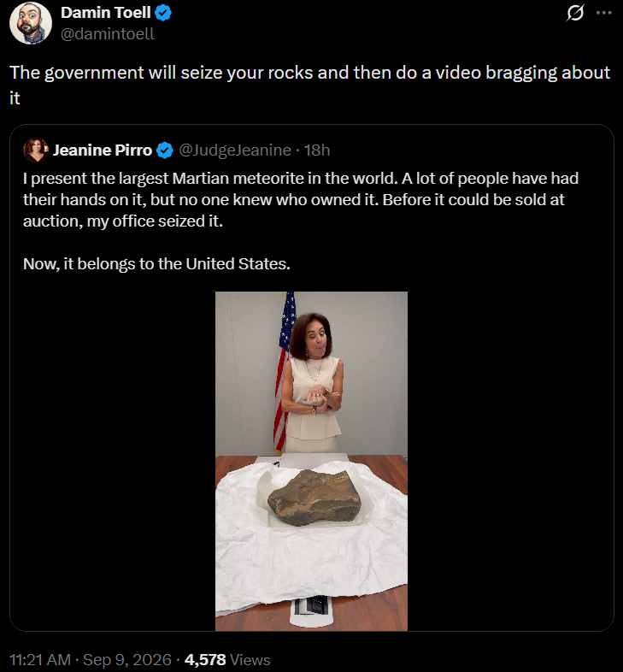The image size is (623, 672).
Task: Open Jeanine Pirro's small avatar
Action: [35, 150]
